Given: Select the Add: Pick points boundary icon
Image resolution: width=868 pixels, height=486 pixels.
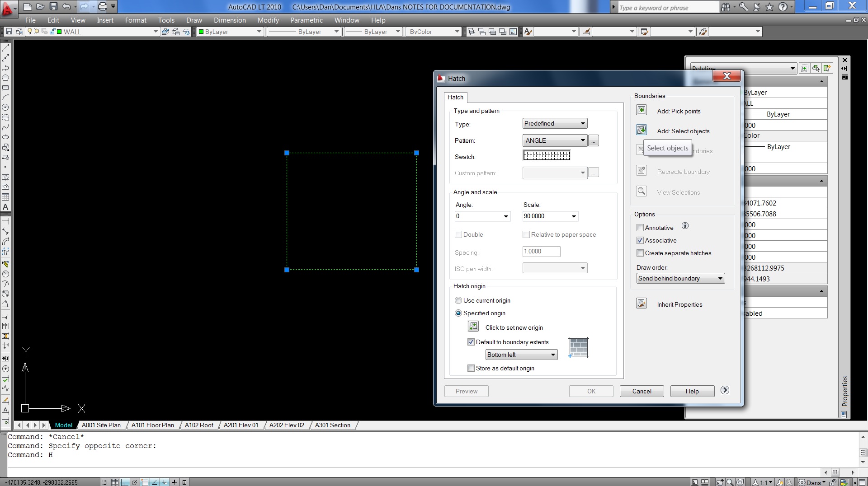Looking at the screenshot, I should (642, 110).
